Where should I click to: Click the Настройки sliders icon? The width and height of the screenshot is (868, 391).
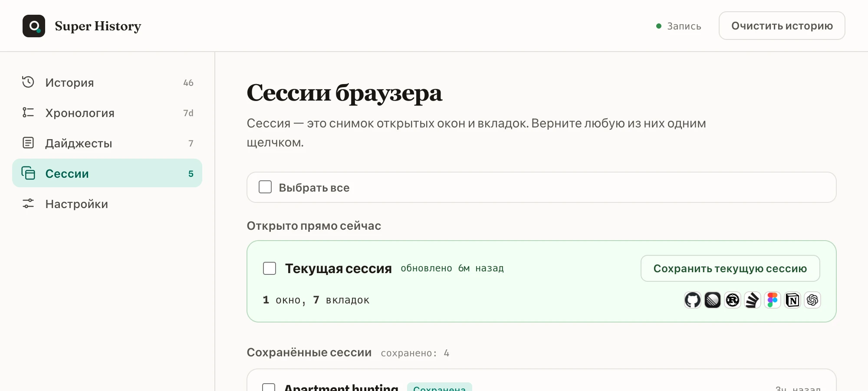tap(28, 203)
